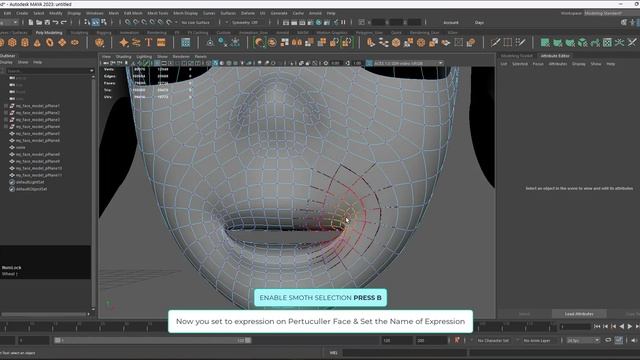Toggle snap to points magnet icon

click(x=144, y=22)
